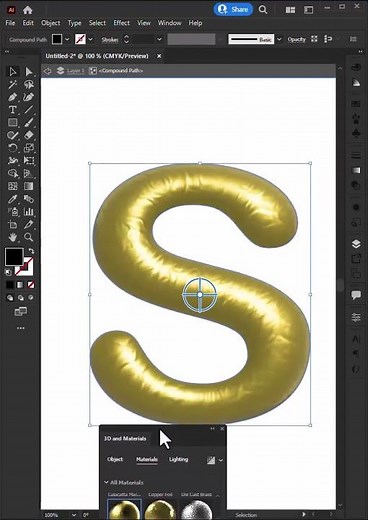This screenshot has height=520, width=368.
Task: Open the Type menu
Action: tap(74, 23)
